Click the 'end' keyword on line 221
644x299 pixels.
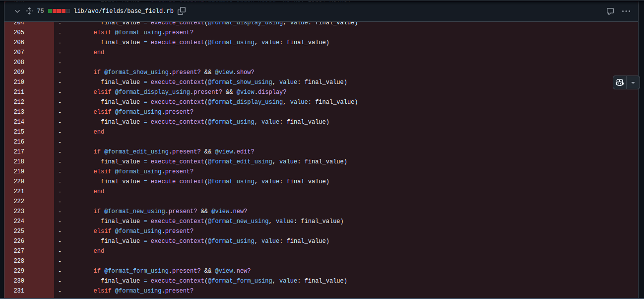pos(99,191)
